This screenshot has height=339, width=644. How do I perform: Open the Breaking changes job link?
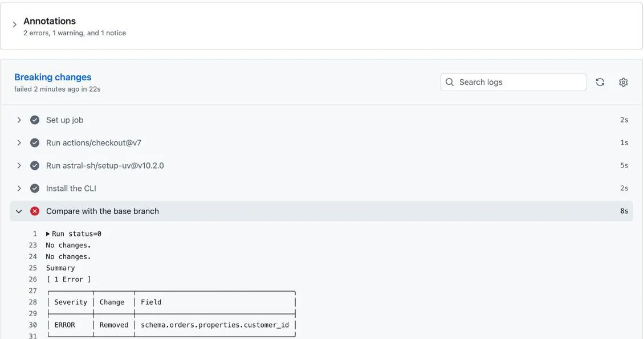[53, 77]
